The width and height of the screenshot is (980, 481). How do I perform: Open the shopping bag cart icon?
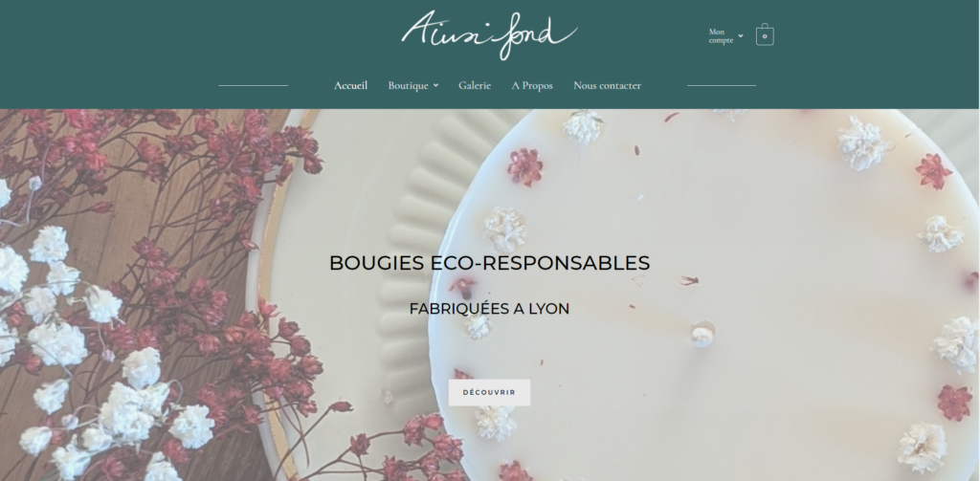point(765,34)
